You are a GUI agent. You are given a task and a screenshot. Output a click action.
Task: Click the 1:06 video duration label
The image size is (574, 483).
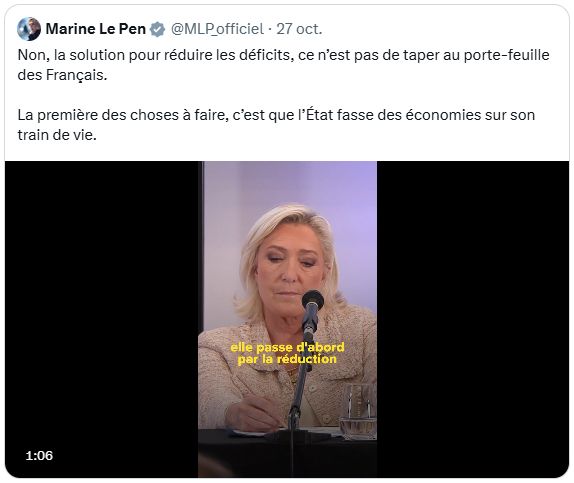pos(39,456)
